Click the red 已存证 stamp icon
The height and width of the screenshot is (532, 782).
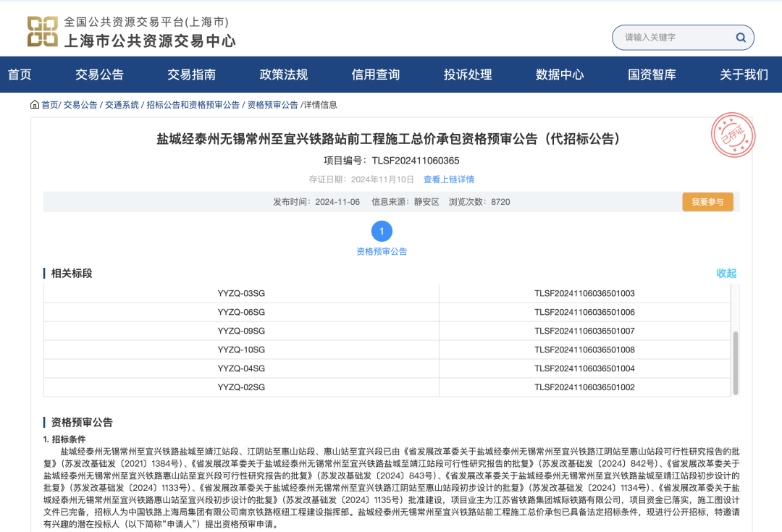[733, 135]
